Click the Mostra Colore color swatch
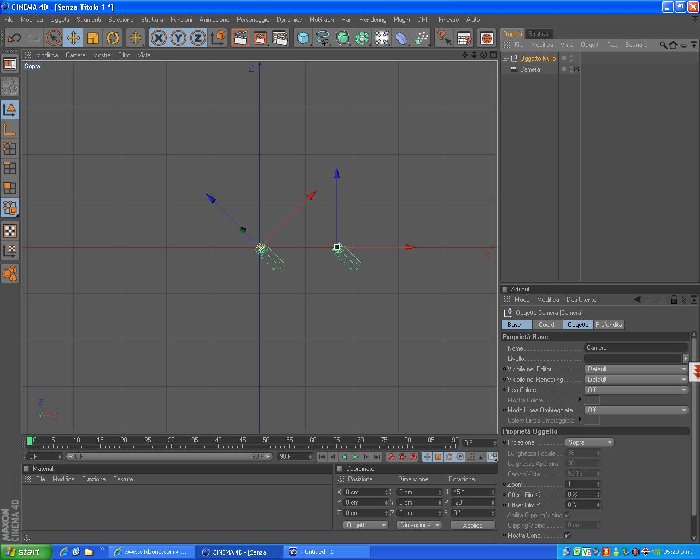 tap(592, 400)
